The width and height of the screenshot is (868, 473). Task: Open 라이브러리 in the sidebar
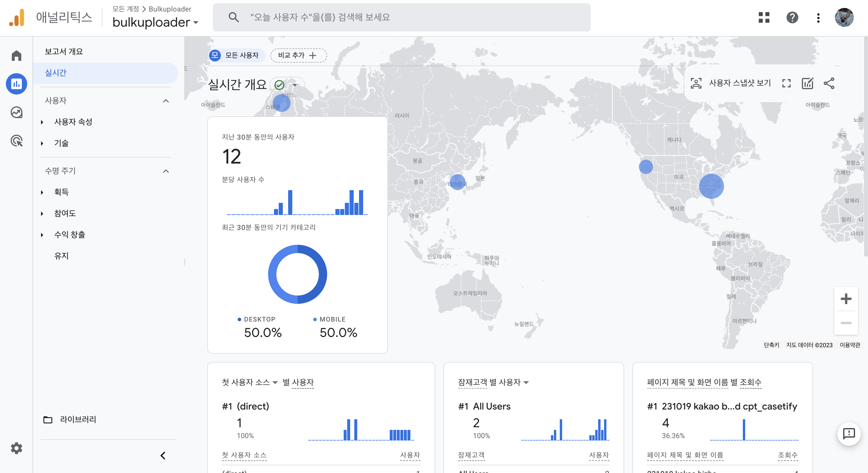(x=78, y=420)
